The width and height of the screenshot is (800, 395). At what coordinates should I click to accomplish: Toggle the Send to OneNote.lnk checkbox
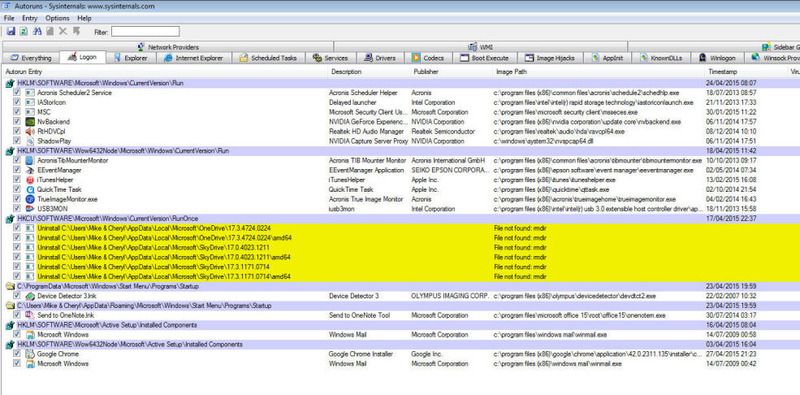coord(17,315)
